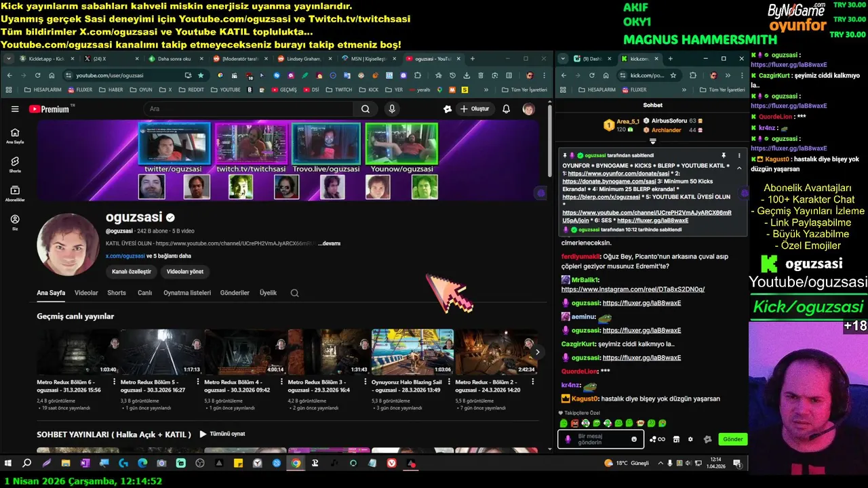Open pinned message three-dot options

tap(739, 155)
